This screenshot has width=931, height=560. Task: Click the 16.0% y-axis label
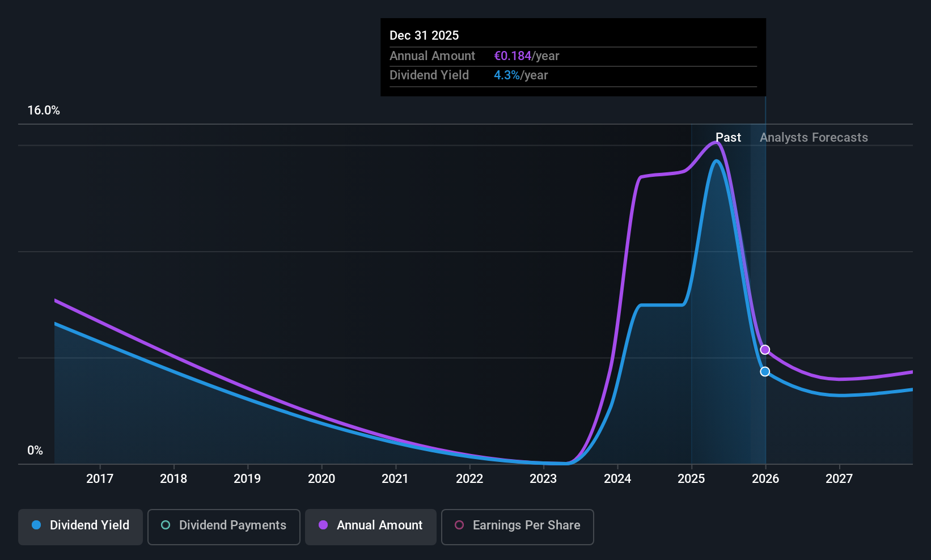tap(44, 111)
